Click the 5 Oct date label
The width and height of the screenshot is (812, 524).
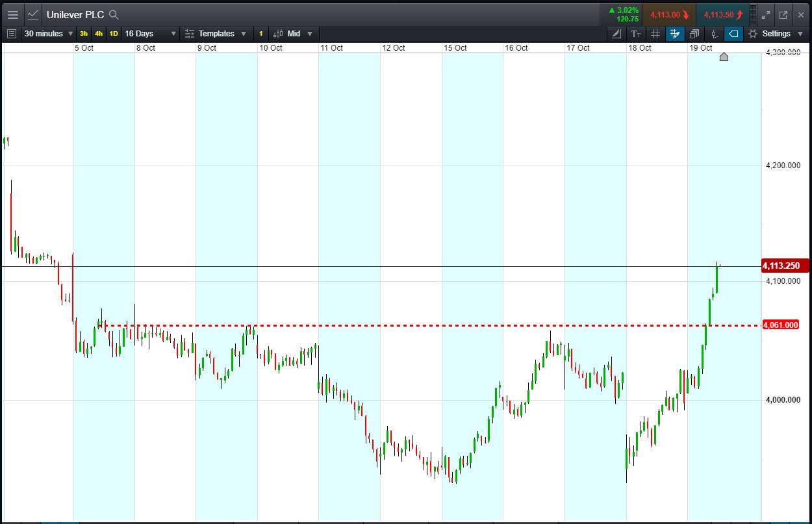click(x=84, y=48)
